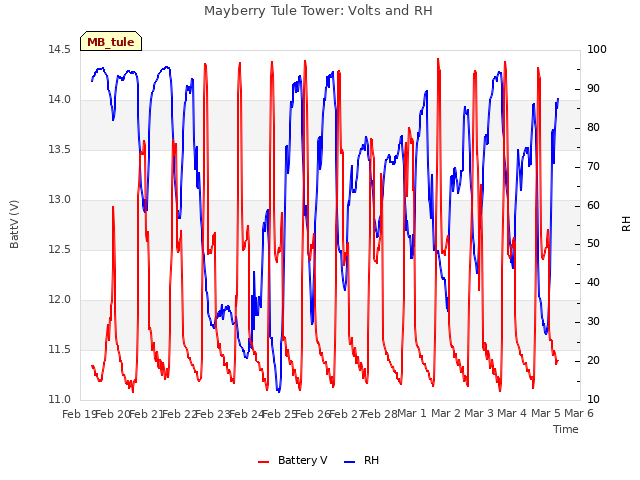
Task: Click the 11.5 left axis tick label
Action: (x=59, y=349)
